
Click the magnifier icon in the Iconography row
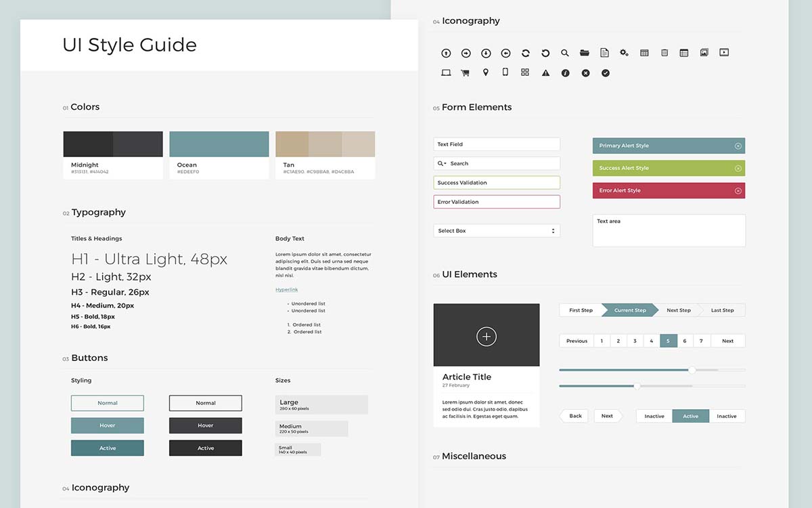(x=565, y=53)
